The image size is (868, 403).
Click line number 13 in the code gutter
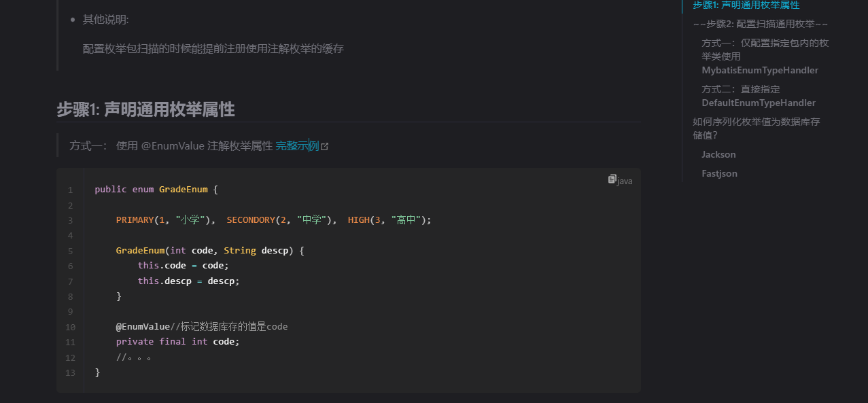pos(71,372)
